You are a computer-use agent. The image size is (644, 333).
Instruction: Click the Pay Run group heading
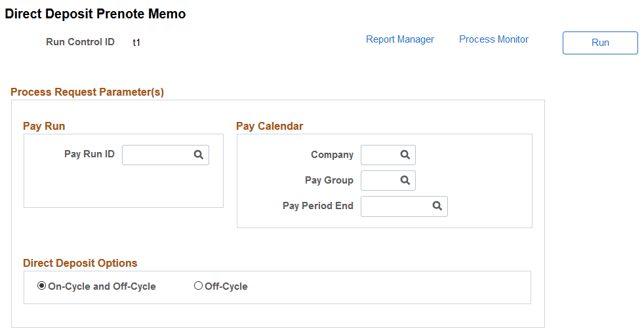[x=44, y=126]
